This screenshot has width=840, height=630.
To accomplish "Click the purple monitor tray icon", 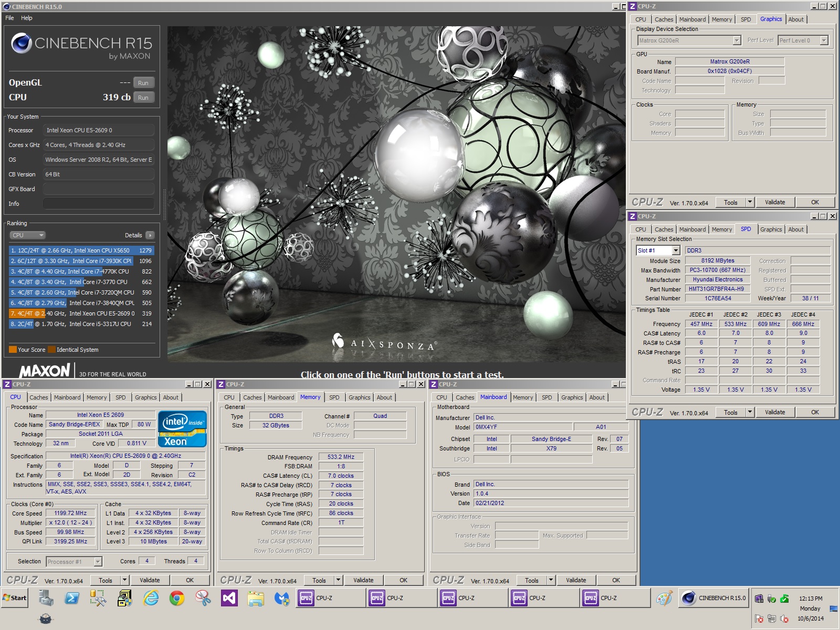I will click(759, 598).
